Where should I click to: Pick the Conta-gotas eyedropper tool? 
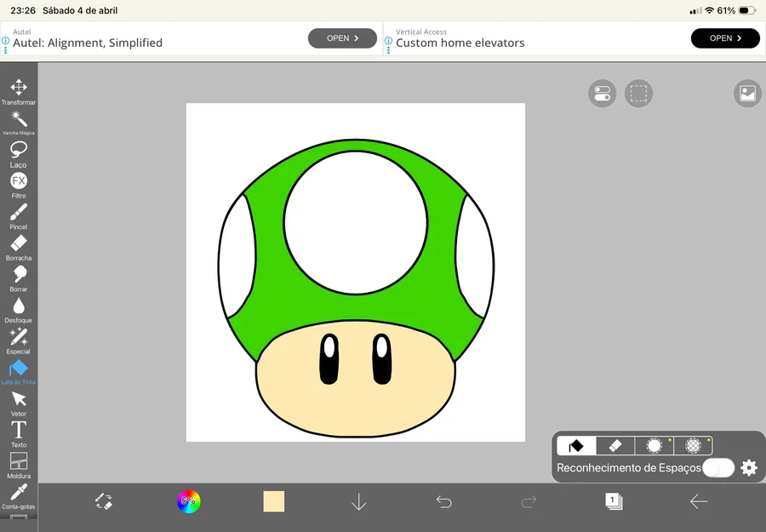point(19,497)
